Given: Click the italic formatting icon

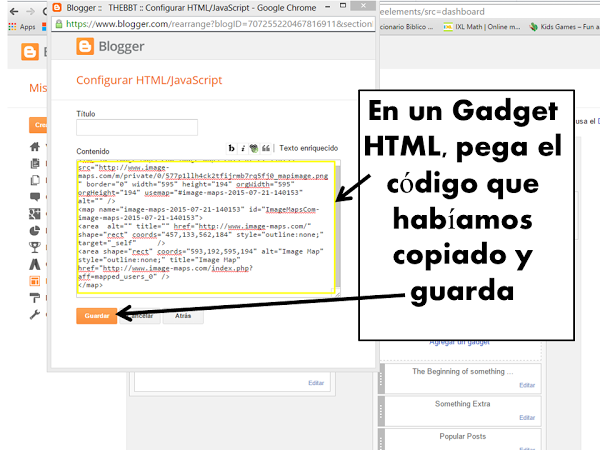Looking at the screenshot, I should (x=243, y=148).
